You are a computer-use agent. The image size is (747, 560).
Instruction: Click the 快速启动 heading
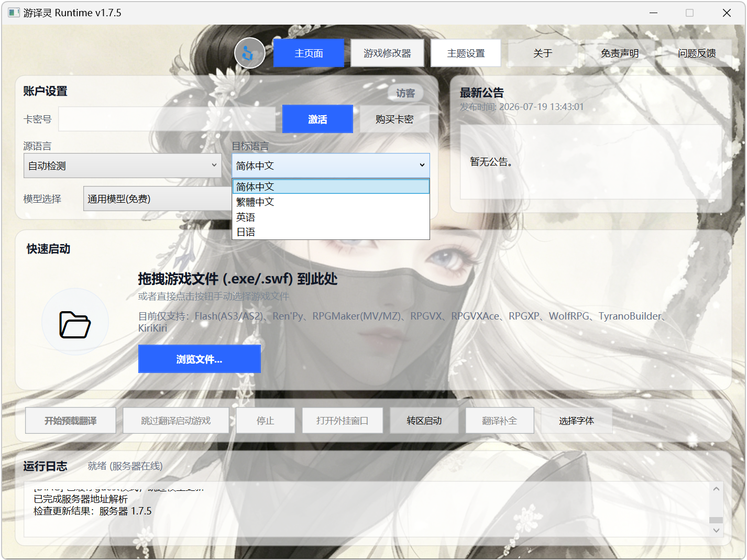pyautogui.click(x=49, y=249)
